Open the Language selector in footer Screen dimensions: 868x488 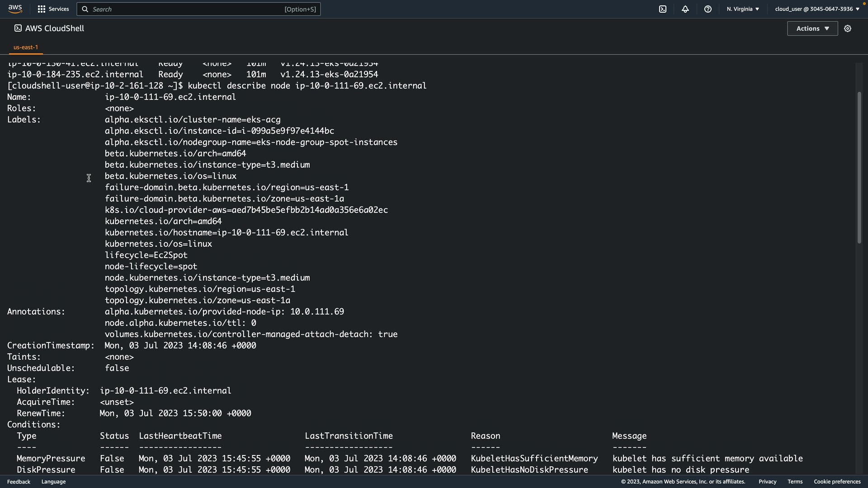[53, 482]
